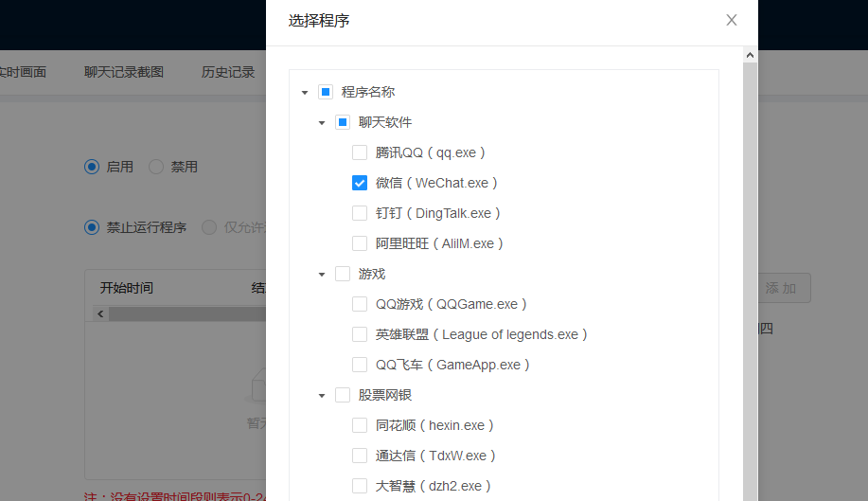The width and height of the screenshot is (868, 501).
Task: Collapse the 股票网银 tree node arrow
Action: 322,396
